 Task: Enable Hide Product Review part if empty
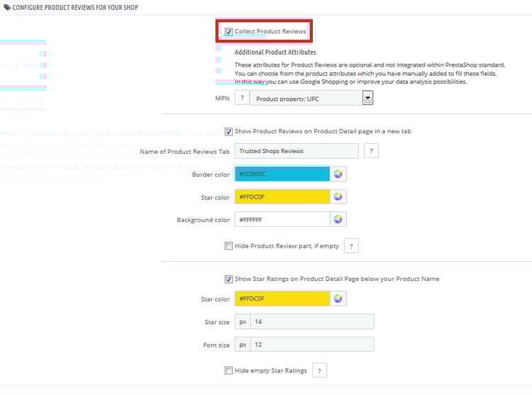point(228,246)
